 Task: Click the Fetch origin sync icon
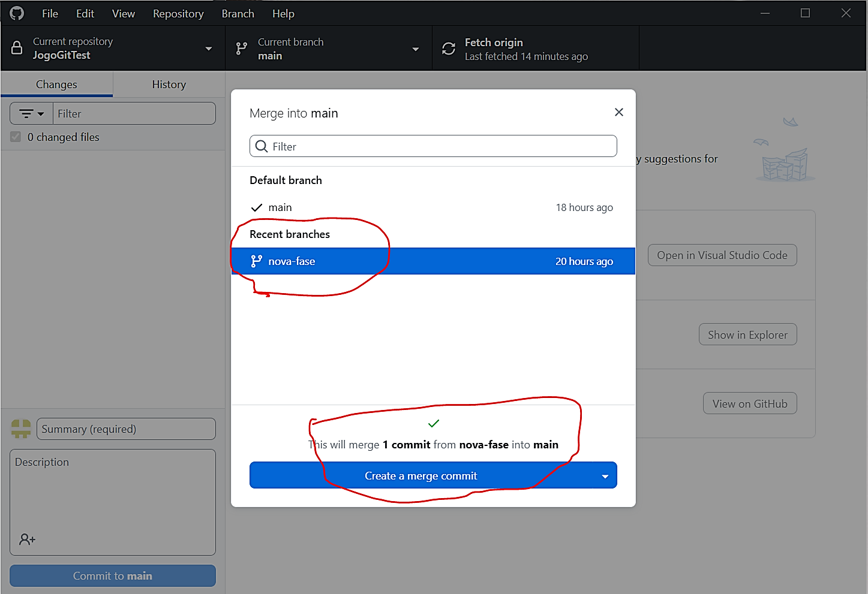pos(449,49)
